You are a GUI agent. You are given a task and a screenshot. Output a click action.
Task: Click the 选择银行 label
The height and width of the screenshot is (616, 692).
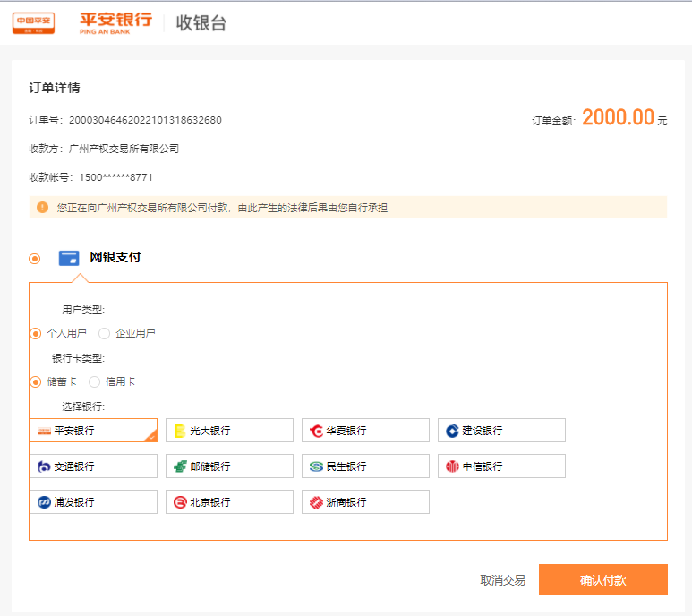[83, 406]
